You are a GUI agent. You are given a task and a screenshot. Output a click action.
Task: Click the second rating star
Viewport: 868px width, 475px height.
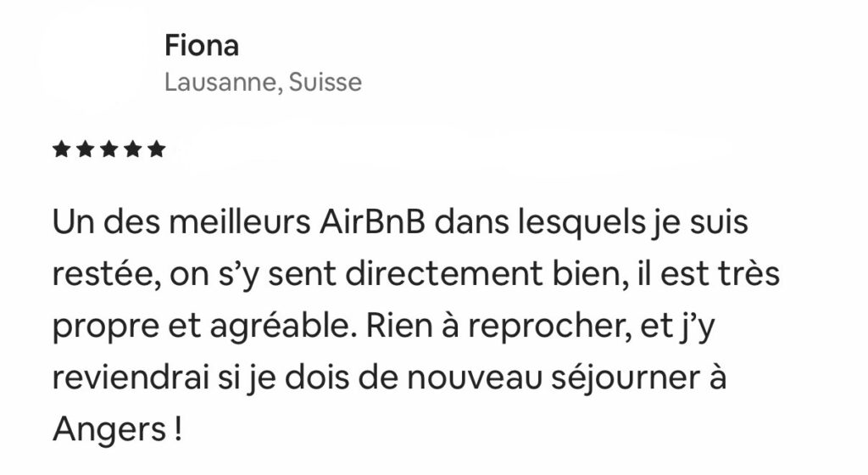[x=85, y=150]
